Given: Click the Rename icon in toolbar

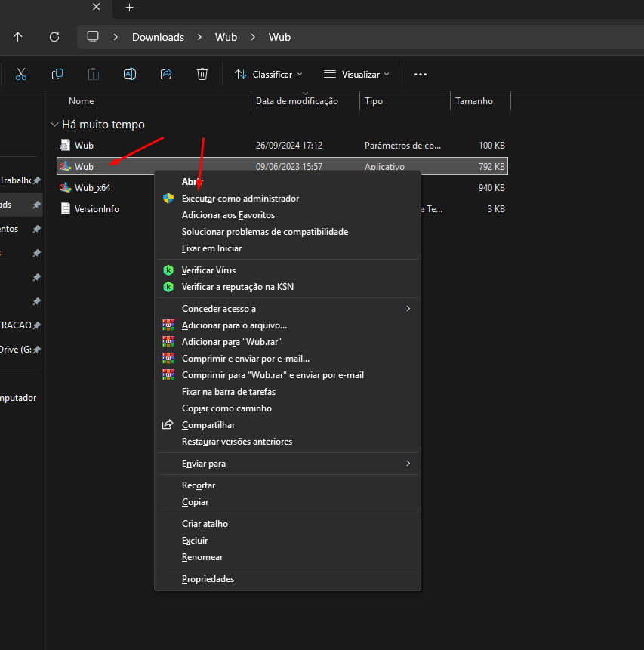Looking at the screenshot, I should click(x=130, y=74).
